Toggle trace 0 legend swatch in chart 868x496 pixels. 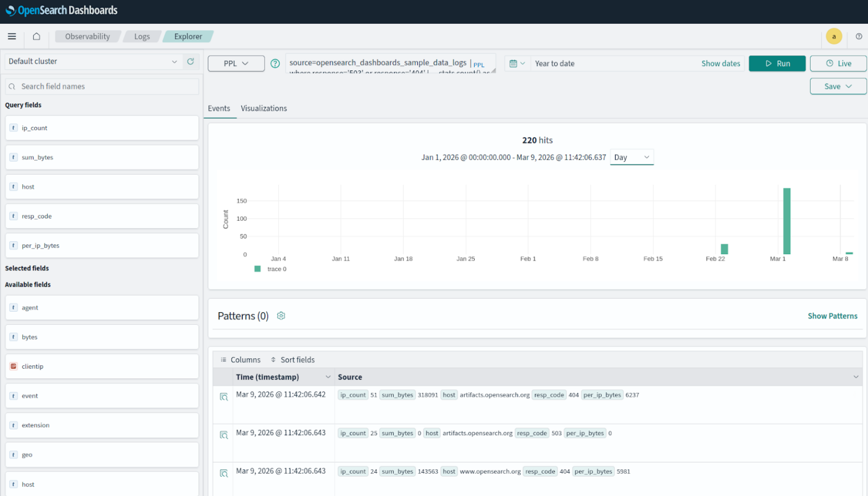coord(257,269)
